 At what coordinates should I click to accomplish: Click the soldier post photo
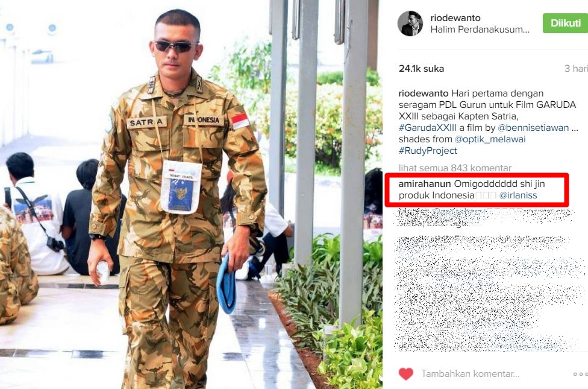[191, 194]
